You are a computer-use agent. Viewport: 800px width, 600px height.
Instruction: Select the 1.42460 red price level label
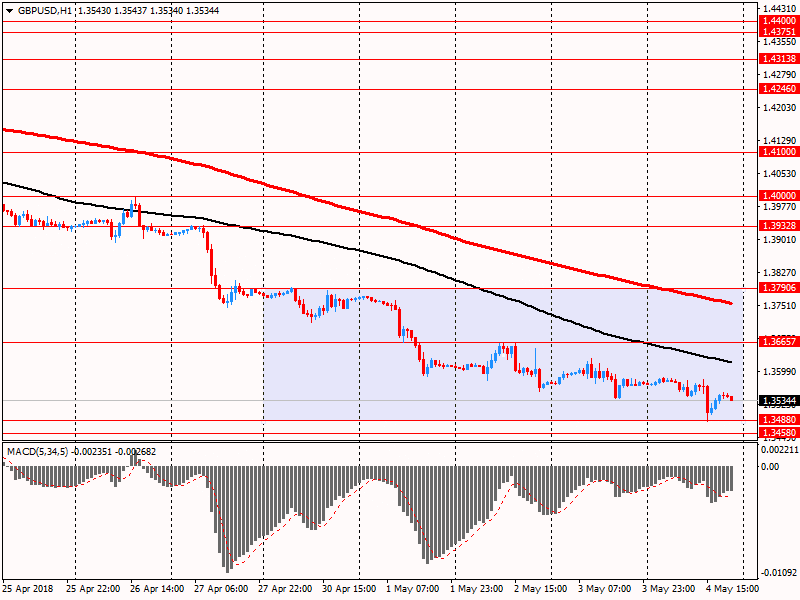[779, 89]
